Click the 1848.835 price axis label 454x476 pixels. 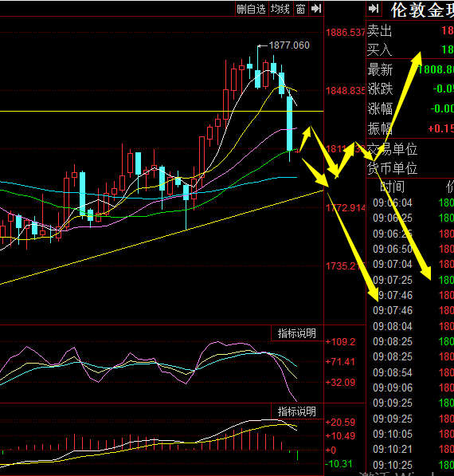coord(345,90)
